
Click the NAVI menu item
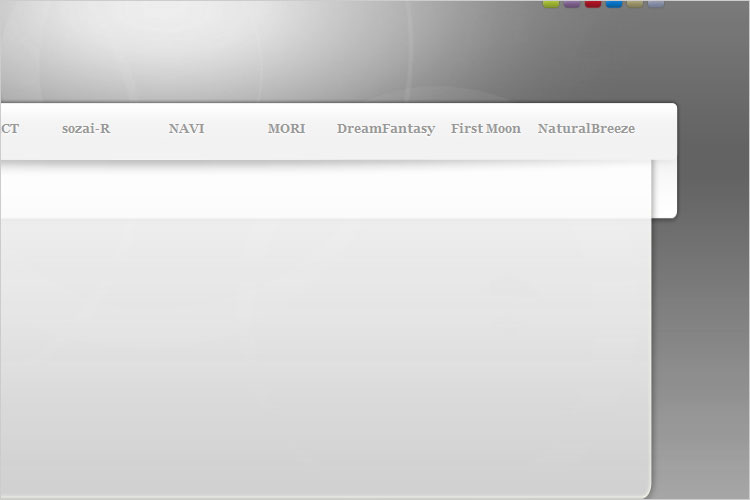tap(186, 129)
